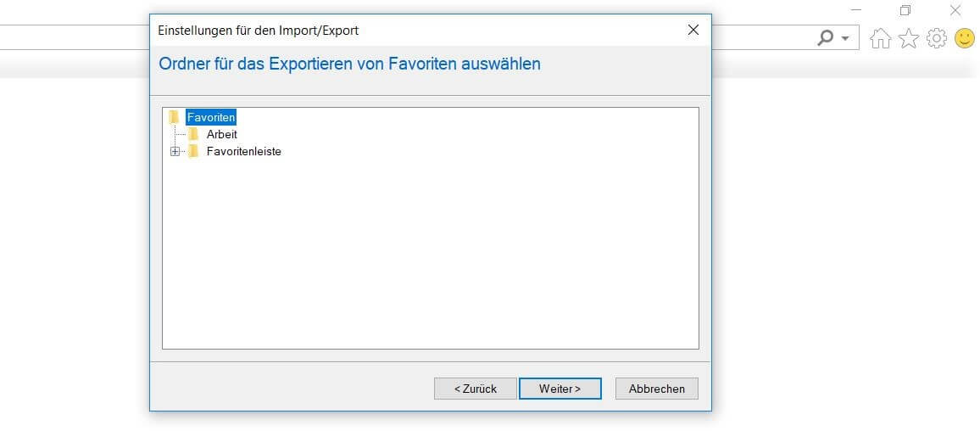Close the Import/Export settings dialog
This screenshot has width=980, height=431.
pyautogui.click(x=693, y=30)
